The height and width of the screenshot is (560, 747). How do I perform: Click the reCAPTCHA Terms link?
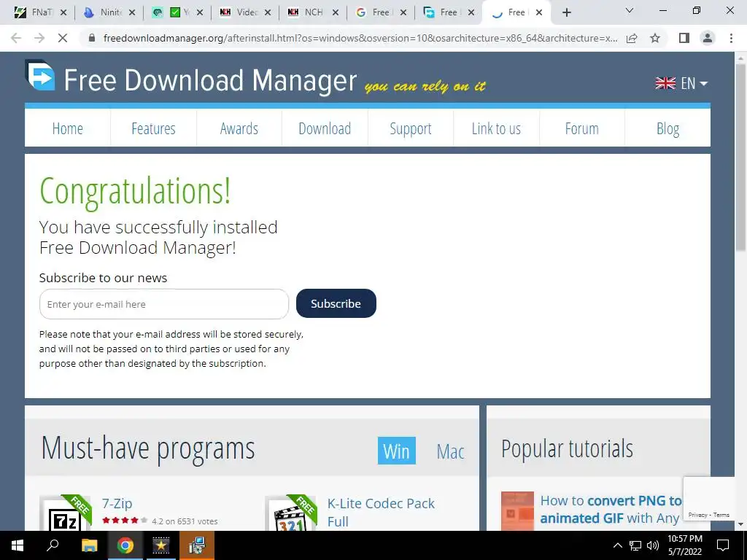[721, 515]
